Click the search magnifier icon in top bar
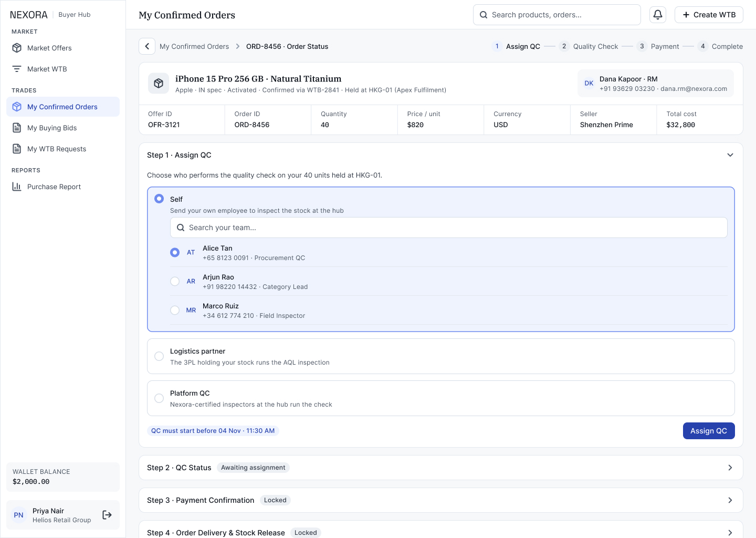Image resolution: width=756 pixels, height=538 pixels. click(x=484, y=15)
